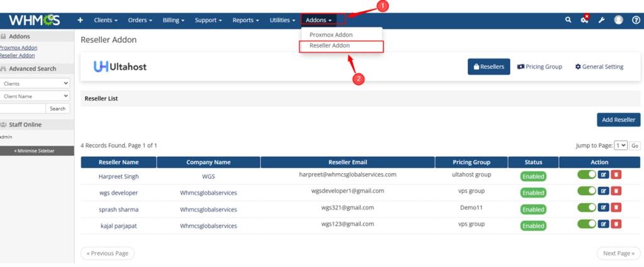Delete the wgs developer reseller

616,191
